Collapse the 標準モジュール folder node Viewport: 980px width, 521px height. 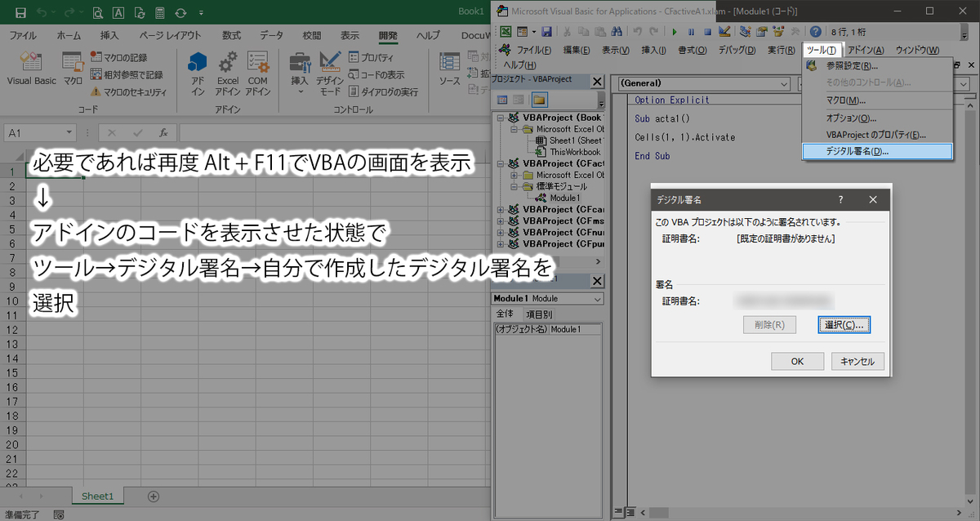514,186
